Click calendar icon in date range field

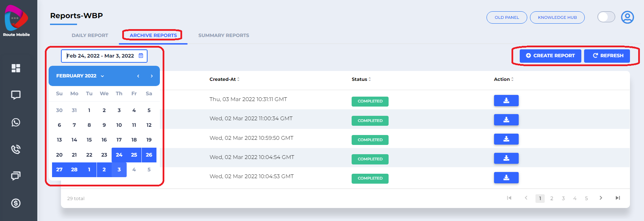[x=141, y=56]
